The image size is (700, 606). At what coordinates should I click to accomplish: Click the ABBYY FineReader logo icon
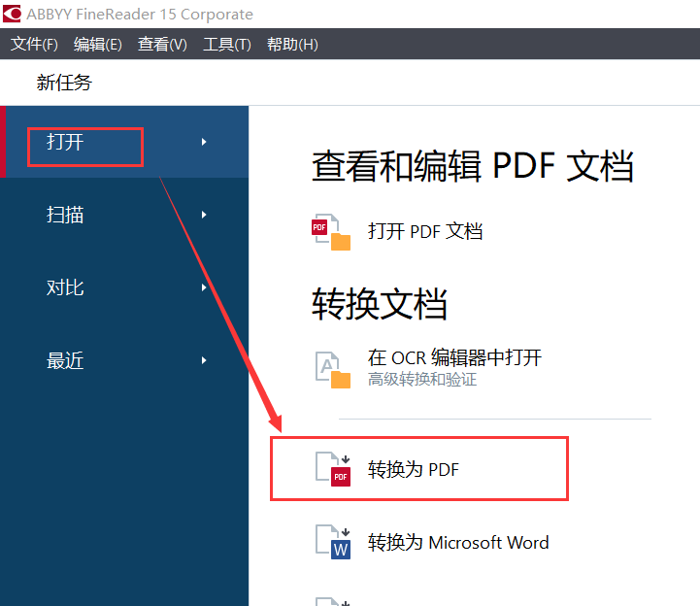12,14
